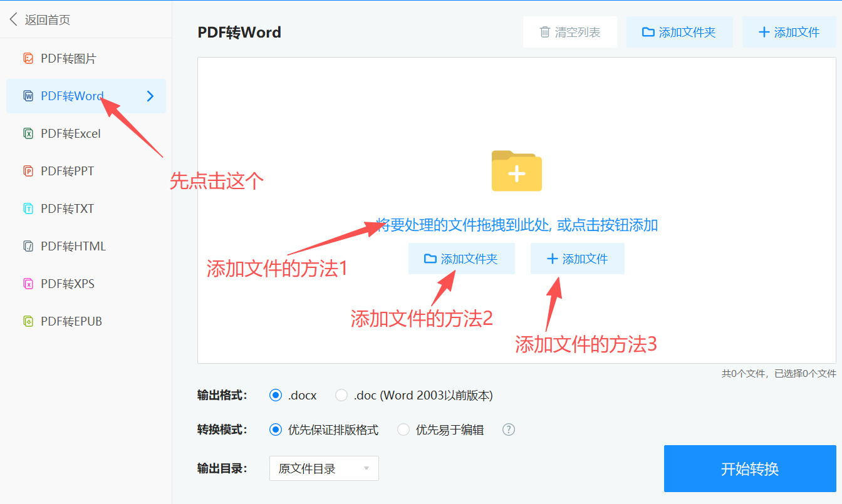Screen dimensions: 842x504
Task: Click the PDF转图片 sidebar icon
Action: [x=28, y=59]
